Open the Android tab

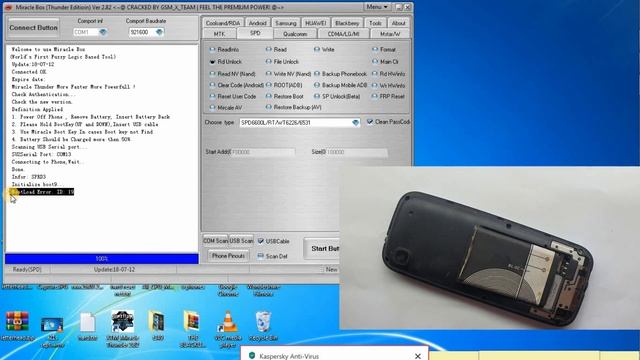point(258,23)
